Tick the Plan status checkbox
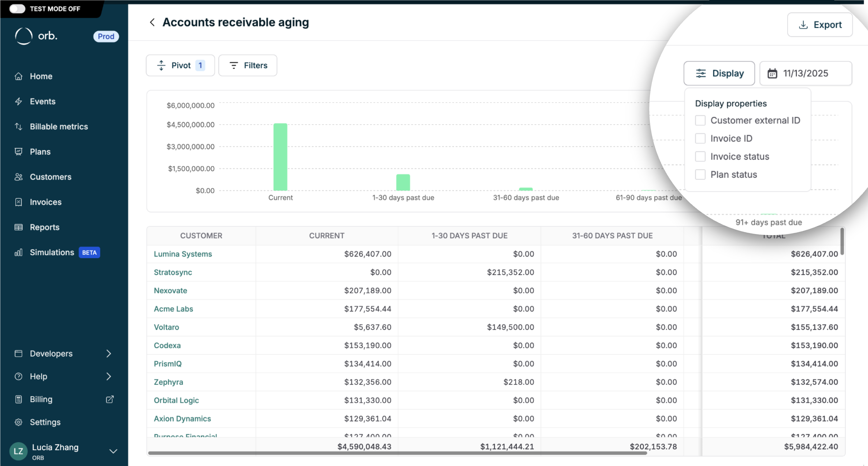This screenshot has height=466, width=868. [700, 175]
